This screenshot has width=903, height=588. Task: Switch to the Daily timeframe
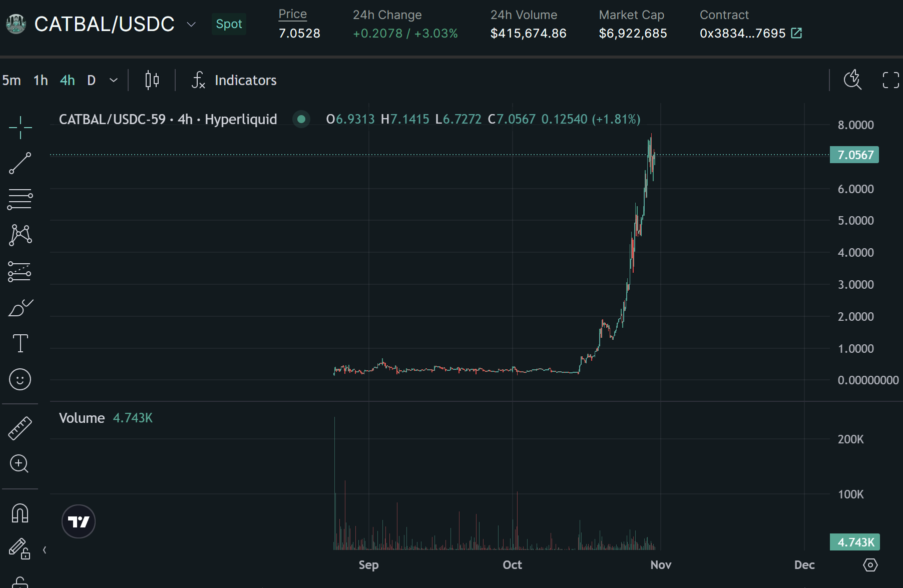click(x=91, y=80)
